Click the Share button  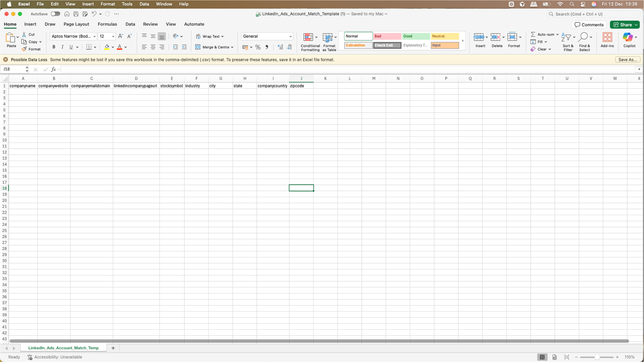(x=625, y=25)
